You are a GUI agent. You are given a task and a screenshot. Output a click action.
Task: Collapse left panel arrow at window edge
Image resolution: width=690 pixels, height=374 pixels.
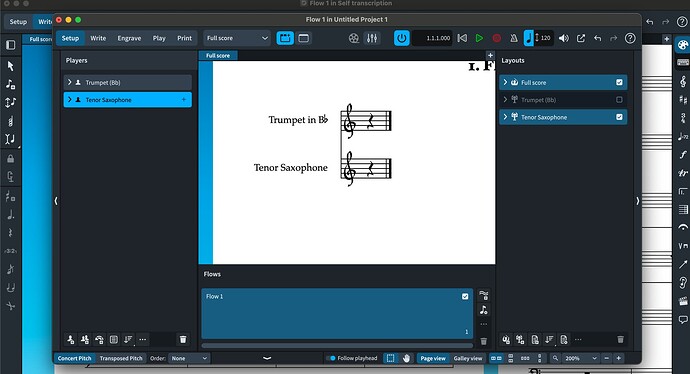tap(56, 201)
